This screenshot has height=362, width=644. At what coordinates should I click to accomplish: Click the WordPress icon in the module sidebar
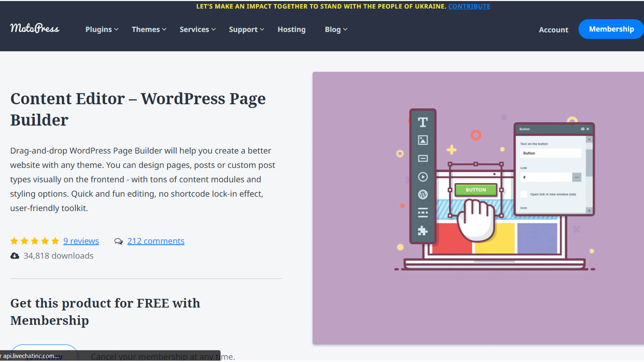423,194
